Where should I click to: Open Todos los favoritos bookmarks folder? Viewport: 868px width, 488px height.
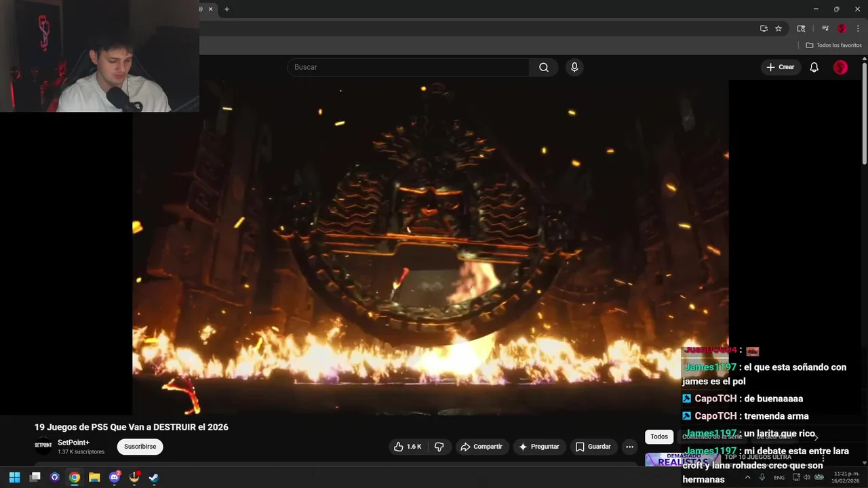pos(833,45)
